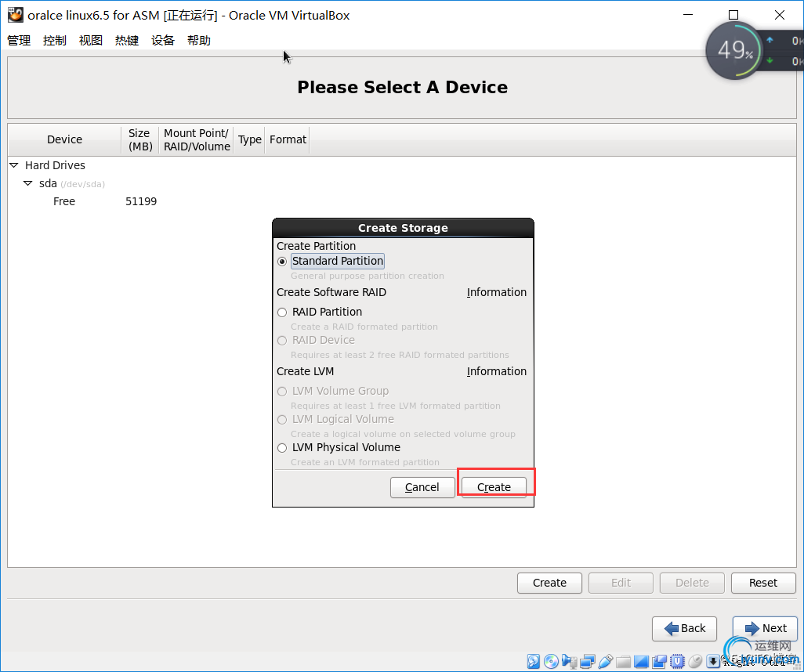This screenshot has width=804, height=672.
Task: Minimize the VirtualBox window
Action: (x=688, y=15)
